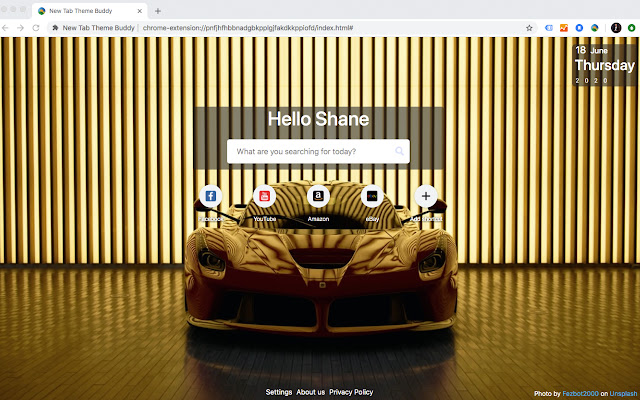The image size is (640, 400).
Task: Open the blue circular extension icon
Action: (579, 28)
